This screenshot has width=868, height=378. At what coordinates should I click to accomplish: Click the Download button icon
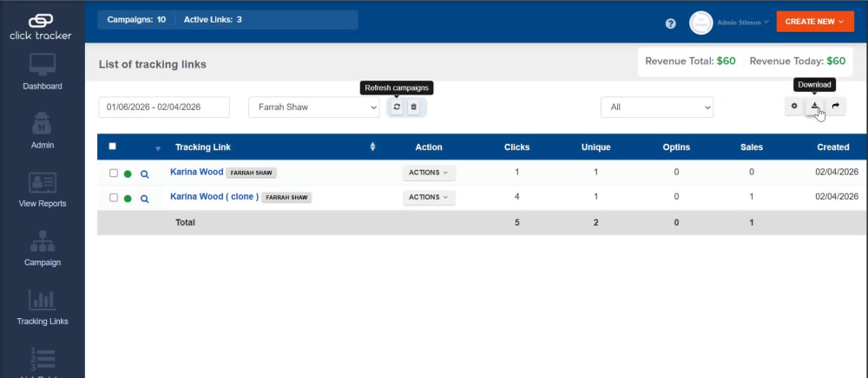pos(814,106)
